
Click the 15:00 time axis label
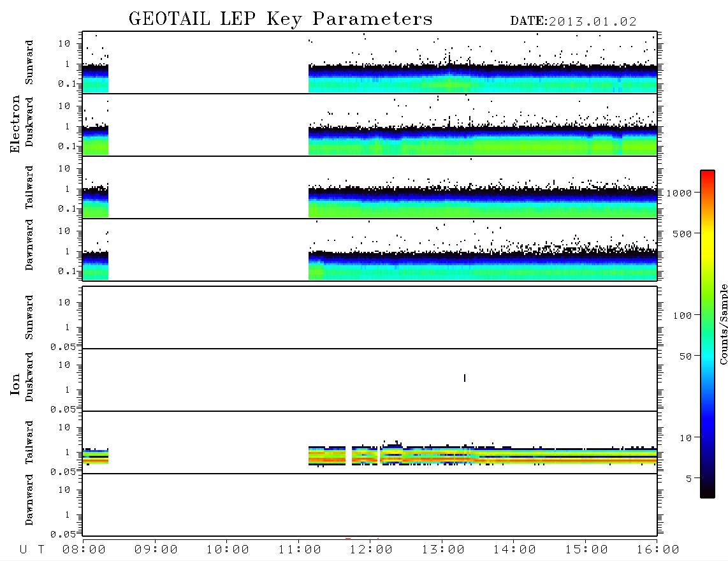coord(586,550)
